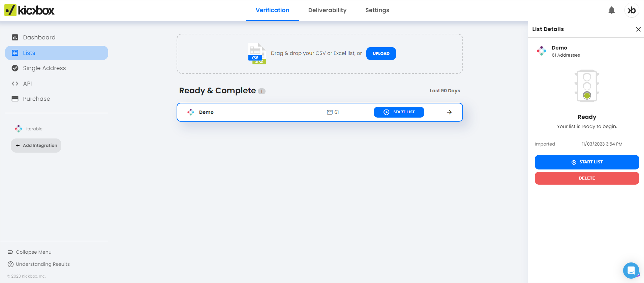Click the Add Integration button
This screenshot has width=644, height=283.
coord(36,146)
